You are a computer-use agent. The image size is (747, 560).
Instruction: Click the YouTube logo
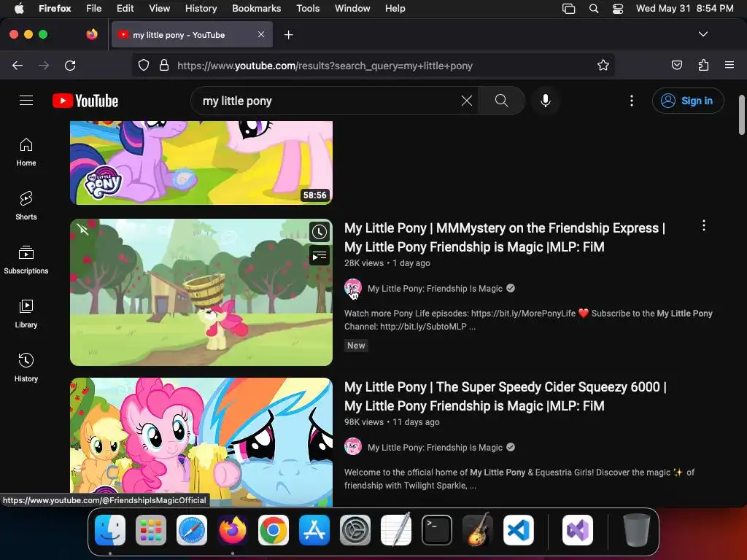85,101
